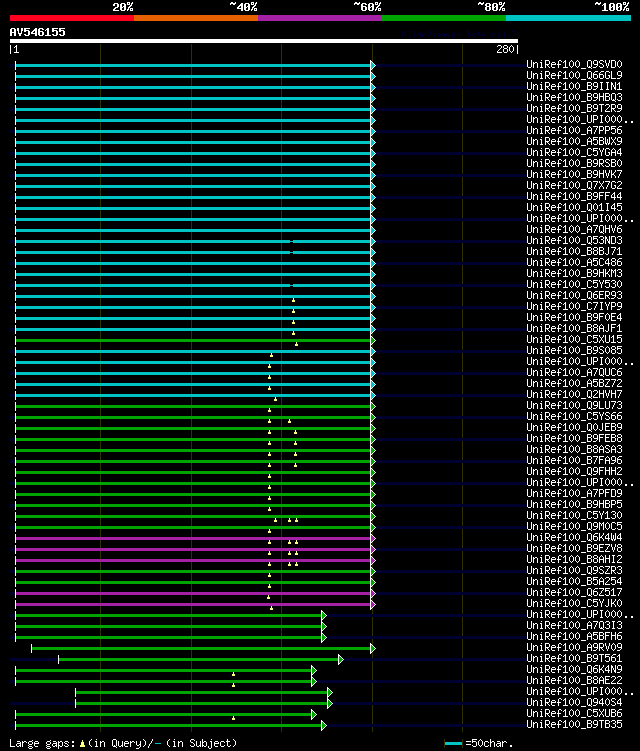This screenshot has height=751, width=640.
Task: Select UniRef100_Q9M0C5 label
Action: click(x=574, y=527)
